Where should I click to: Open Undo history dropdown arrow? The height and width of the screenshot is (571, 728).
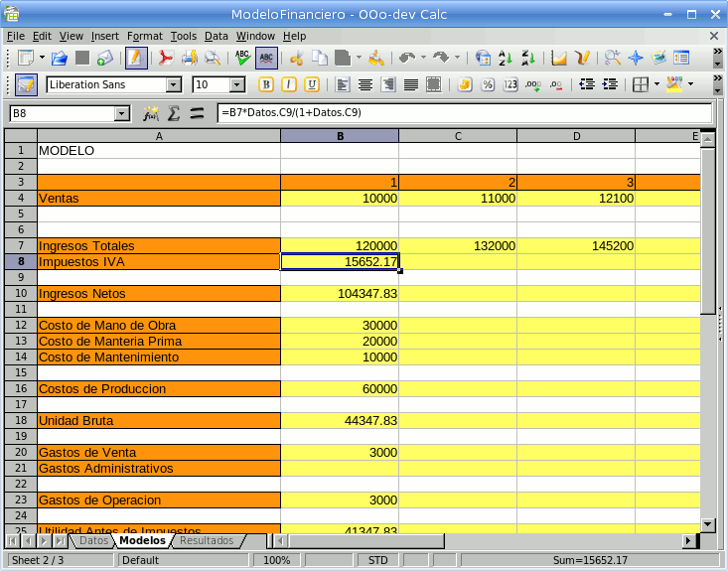point(423,58)
